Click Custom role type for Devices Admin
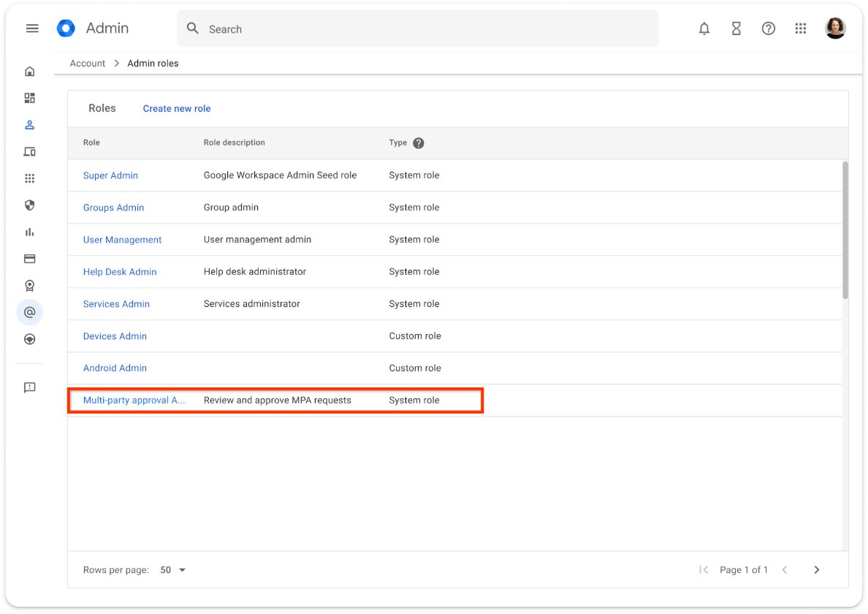The image size is (868, 614). pos(414,336)
